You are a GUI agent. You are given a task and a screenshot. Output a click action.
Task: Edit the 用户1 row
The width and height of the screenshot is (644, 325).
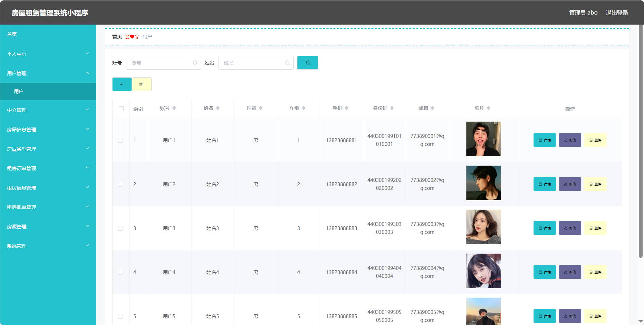(x=570, y=140)
